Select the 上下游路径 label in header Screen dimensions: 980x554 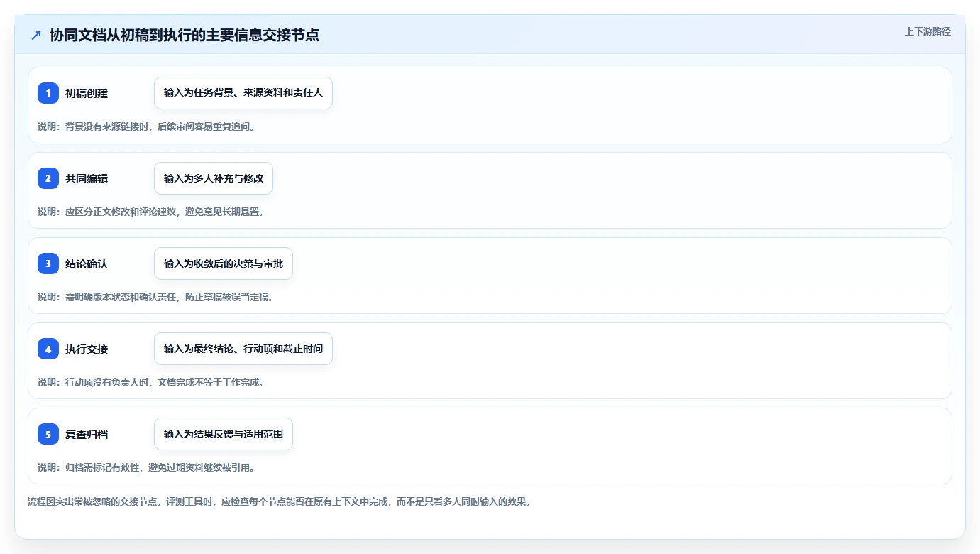pyautogui.click(x=927, y=31)
